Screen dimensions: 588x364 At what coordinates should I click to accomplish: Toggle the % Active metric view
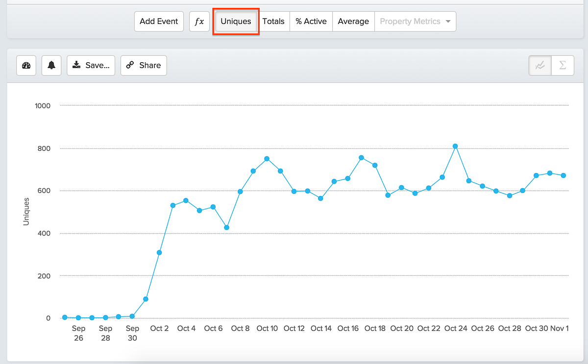[311, 21]
